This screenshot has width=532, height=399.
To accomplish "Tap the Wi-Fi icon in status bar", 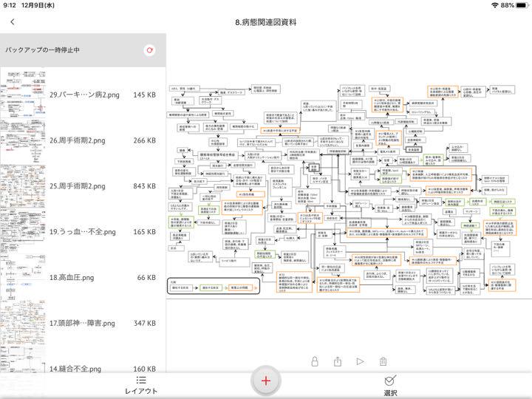I will pos(494,5).
